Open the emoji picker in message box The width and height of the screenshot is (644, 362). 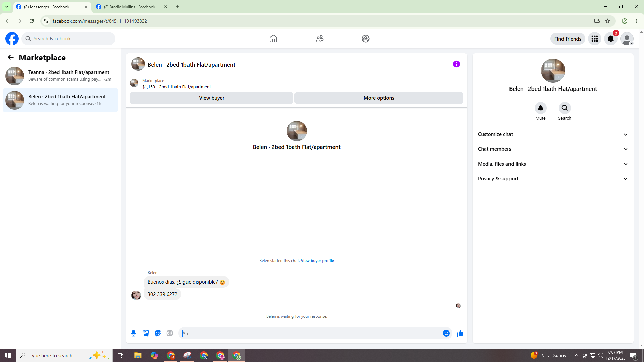click(x=446, y=333)
